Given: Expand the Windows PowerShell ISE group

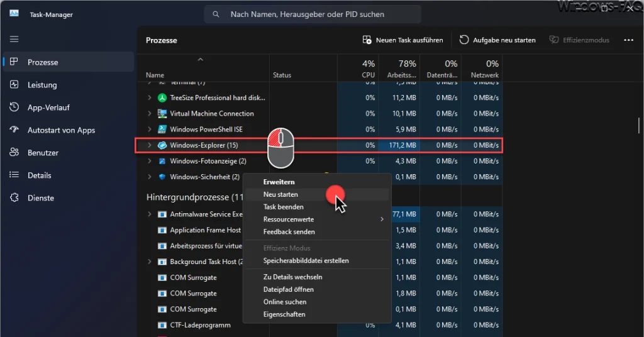Looking at the screenshot, I should click(150, 130).
